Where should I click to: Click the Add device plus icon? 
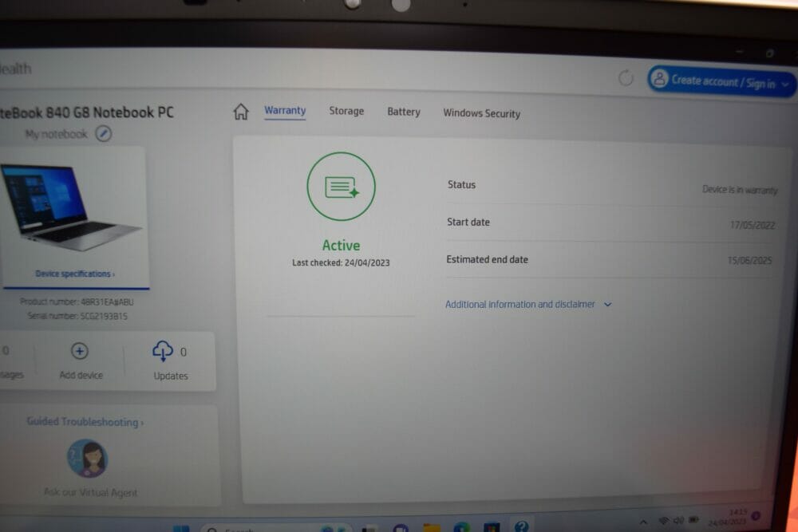tap(79, 351)
